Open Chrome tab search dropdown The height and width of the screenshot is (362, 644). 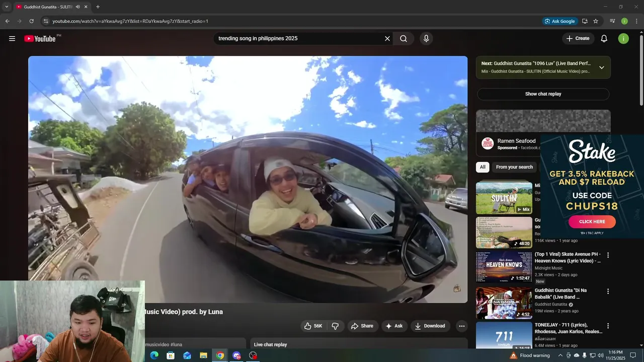pyautogui.click(x=7, y=7)
